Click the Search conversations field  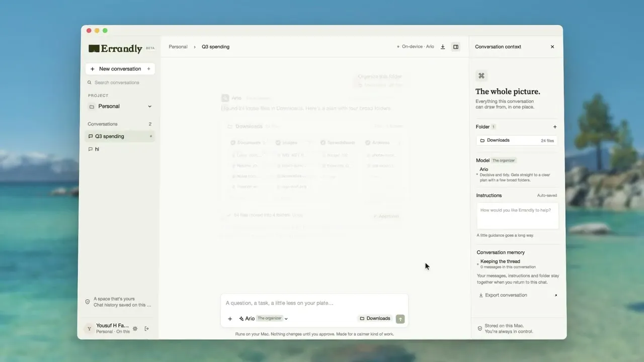point(120,82)
